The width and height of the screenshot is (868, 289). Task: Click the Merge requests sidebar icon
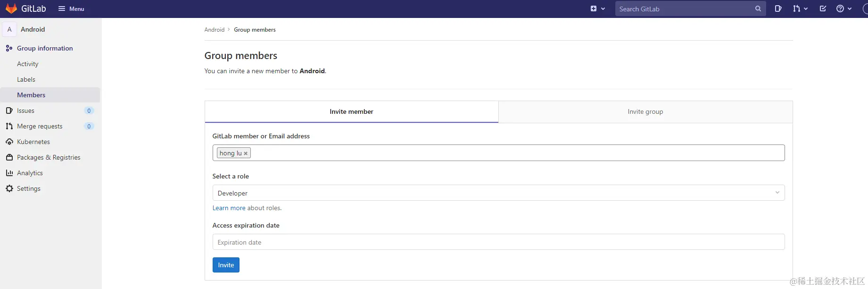tap(9, 126)
